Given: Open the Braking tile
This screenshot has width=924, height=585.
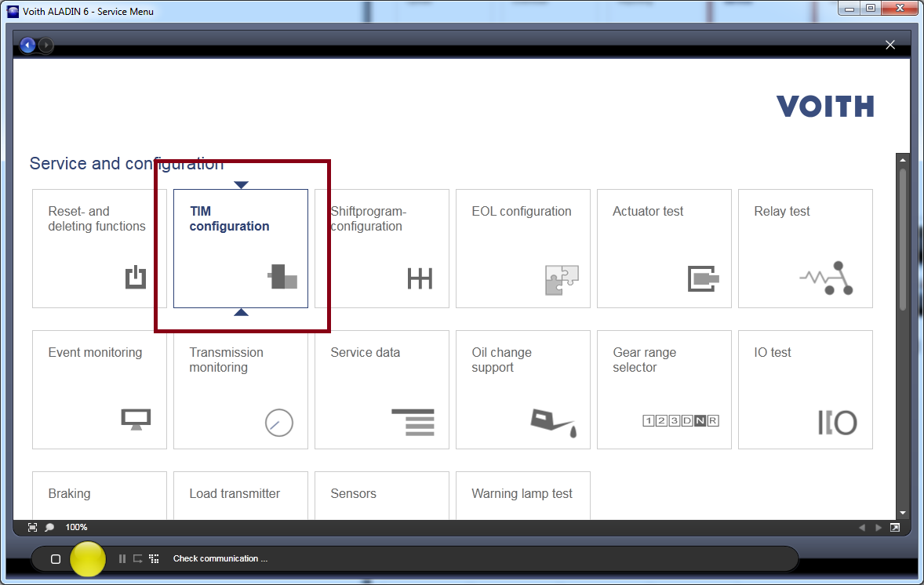Looking at the screenshot, I should coord(99,496).
